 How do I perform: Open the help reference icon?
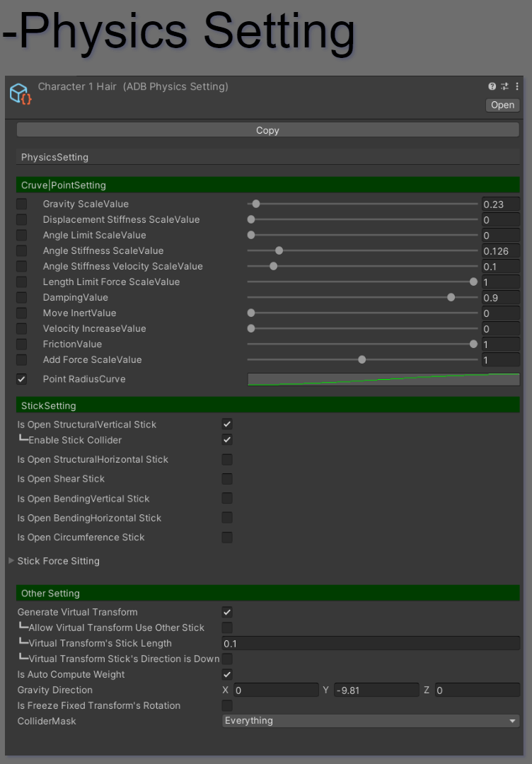(492, 86)
